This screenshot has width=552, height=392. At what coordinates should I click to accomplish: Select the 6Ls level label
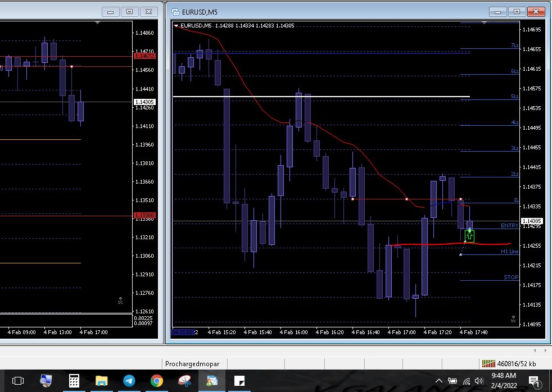pyautogui.click(x=514, y=71)
